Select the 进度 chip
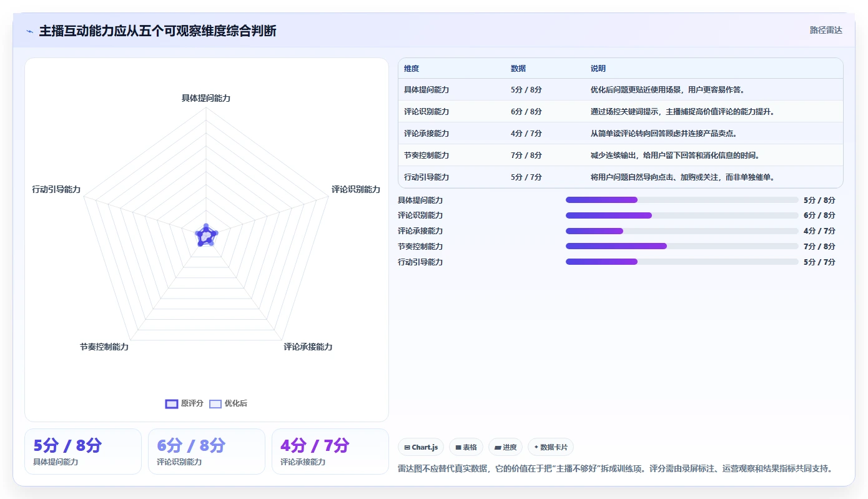 (x=506, y=447)
